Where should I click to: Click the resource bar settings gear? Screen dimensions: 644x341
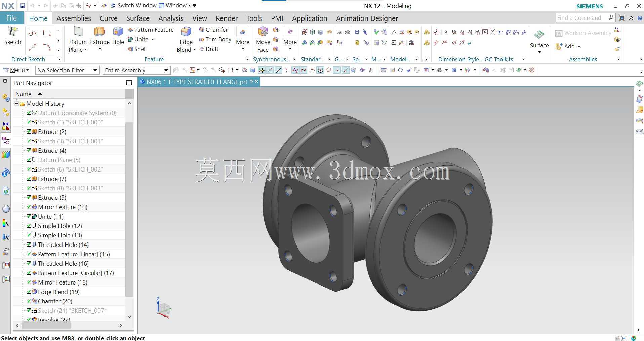click(x=5, y=81)
